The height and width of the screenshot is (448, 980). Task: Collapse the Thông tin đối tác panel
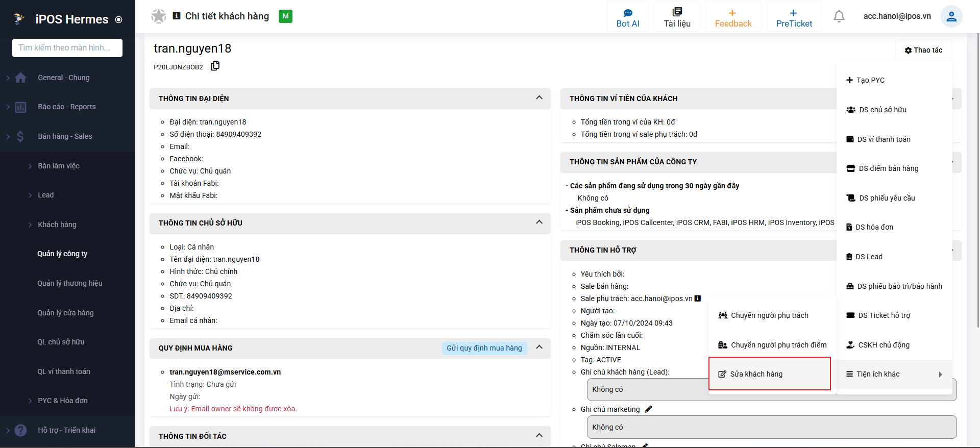tap(539, 436)
